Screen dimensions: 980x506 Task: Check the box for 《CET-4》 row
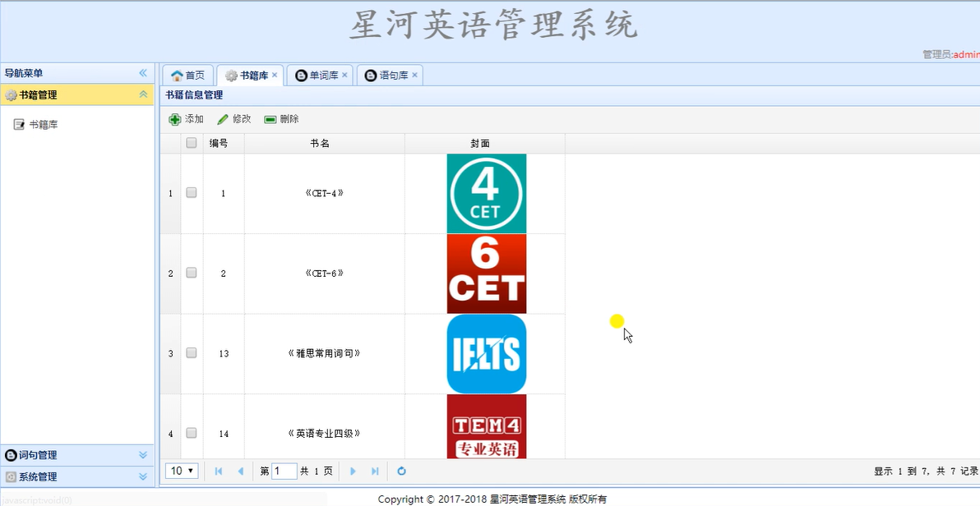[192, 193]
